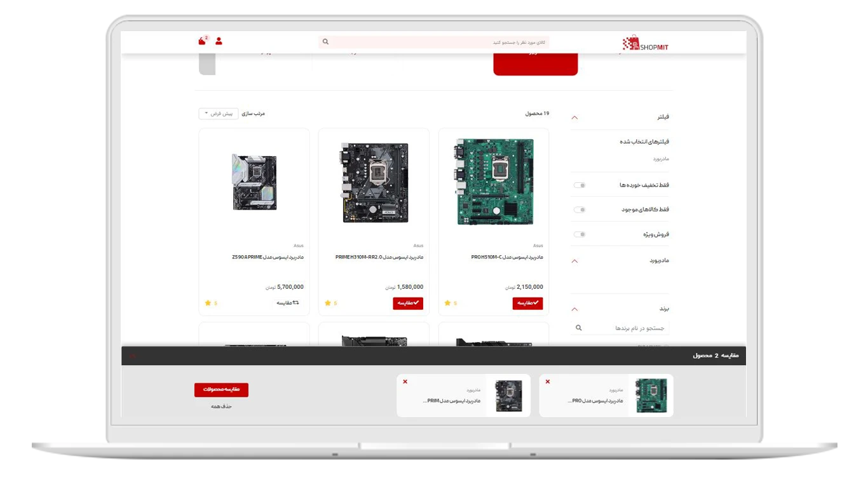
Task: Open PRIME H310M-R R2.0 product title
Action: 379,257
